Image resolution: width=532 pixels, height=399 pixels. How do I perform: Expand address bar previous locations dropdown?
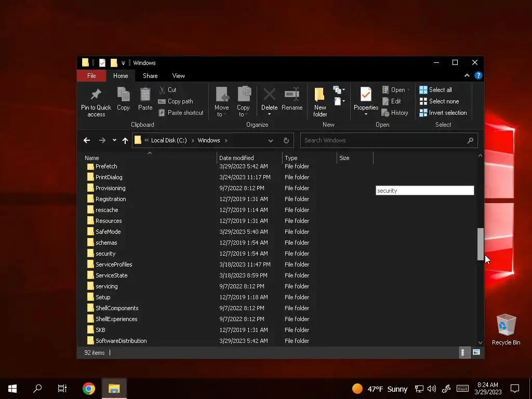[x=270, y=140]
